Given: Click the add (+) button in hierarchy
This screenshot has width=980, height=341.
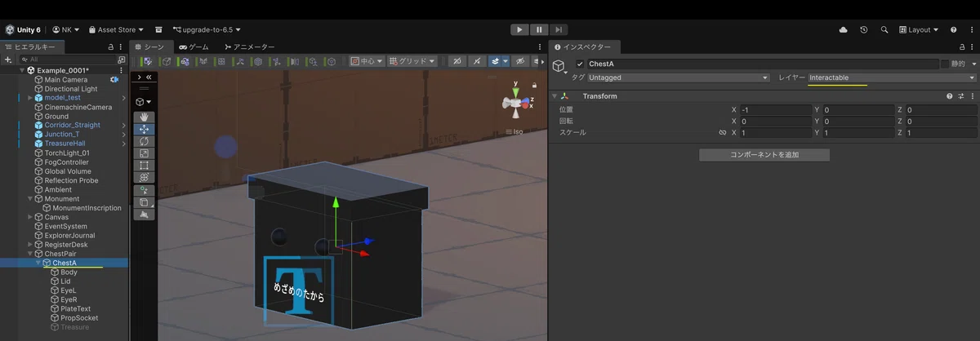Looking at the screenshot, I should pyautogui.click(x=8, y=60).
